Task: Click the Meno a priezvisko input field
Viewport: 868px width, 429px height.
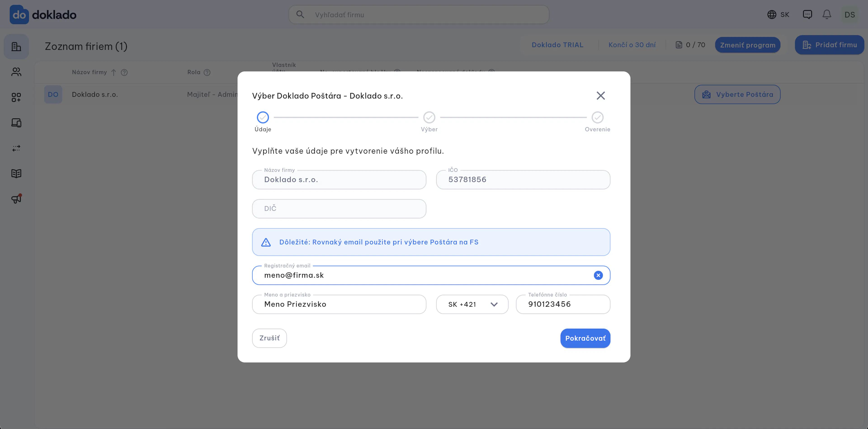Action: (x=339, y=305)
